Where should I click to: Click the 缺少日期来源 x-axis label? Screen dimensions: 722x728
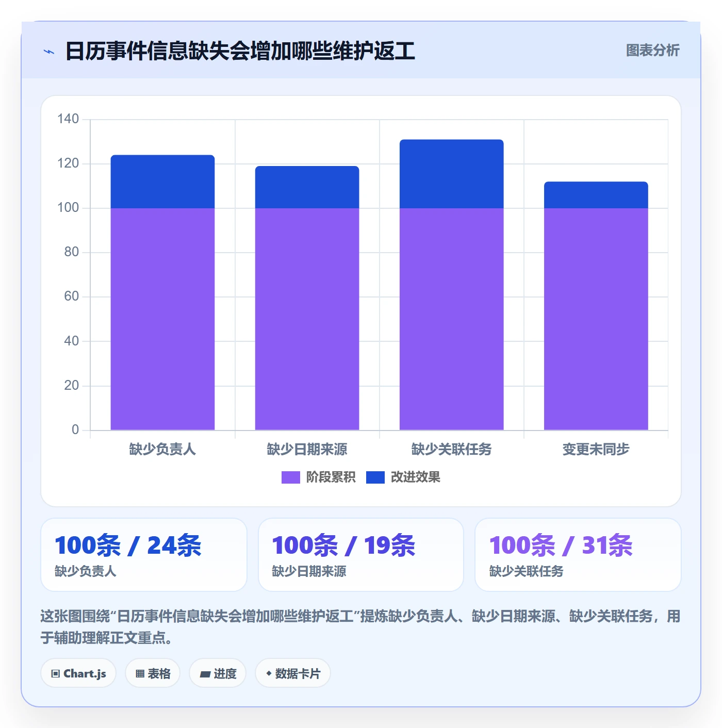[x=307, y=450]
